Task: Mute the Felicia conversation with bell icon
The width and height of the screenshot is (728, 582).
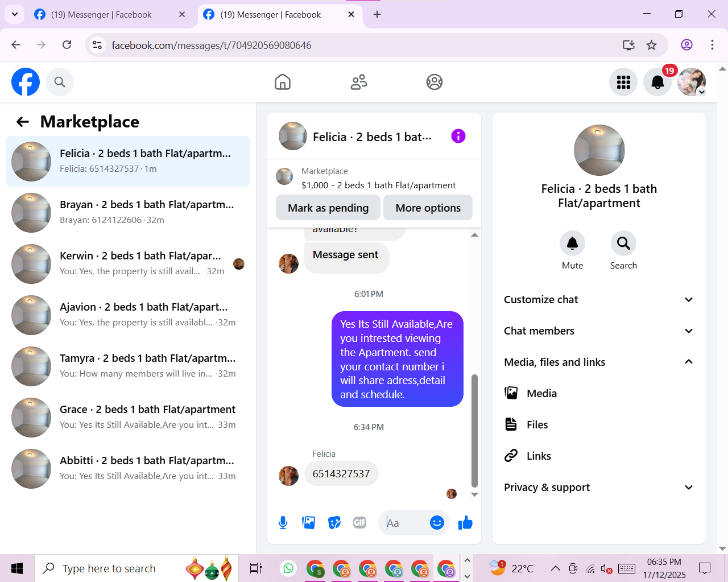Action: coord(572,243)
